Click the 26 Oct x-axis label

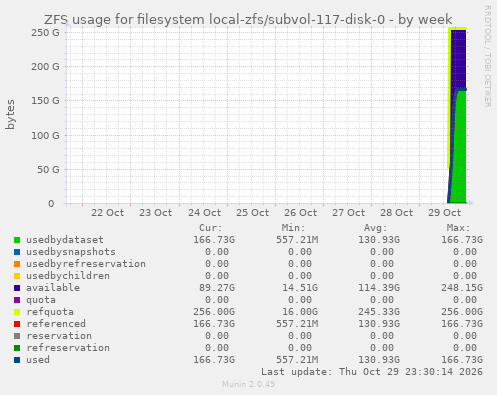[301, 213]
